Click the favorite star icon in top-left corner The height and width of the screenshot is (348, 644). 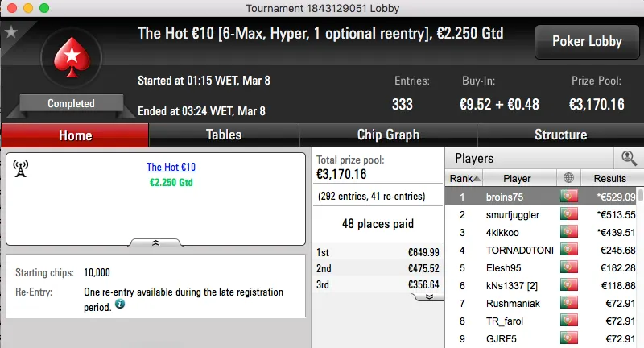coord(11,32)
